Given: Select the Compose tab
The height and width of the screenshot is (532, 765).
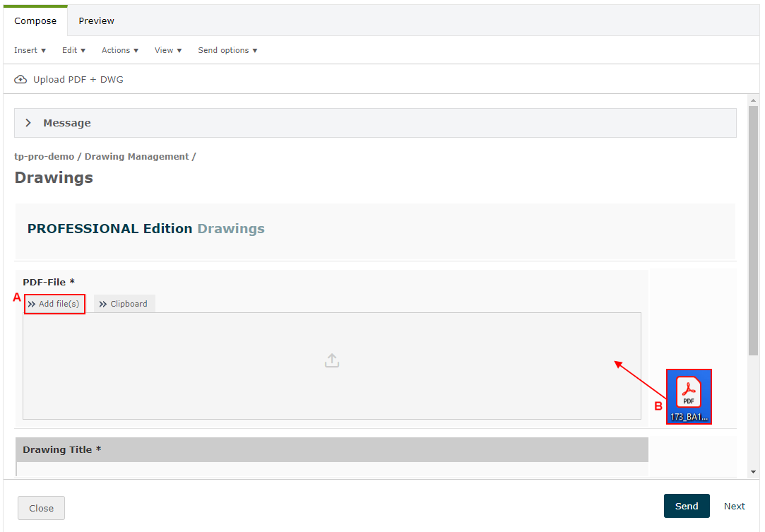Looking at the screenshot, I should (35, 21).
